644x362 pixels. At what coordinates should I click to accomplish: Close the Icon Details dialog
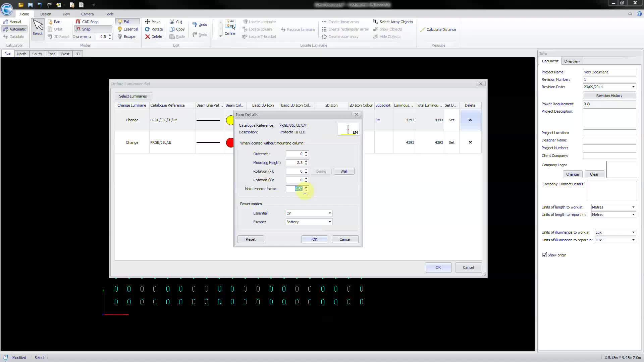pyautogui.click(x=356, y=115)
